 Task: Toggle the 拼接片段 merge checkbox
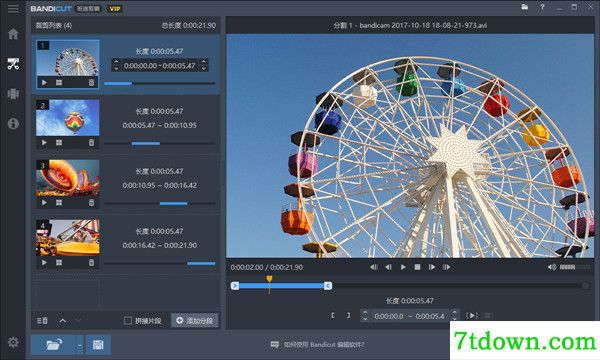point(128,321)
